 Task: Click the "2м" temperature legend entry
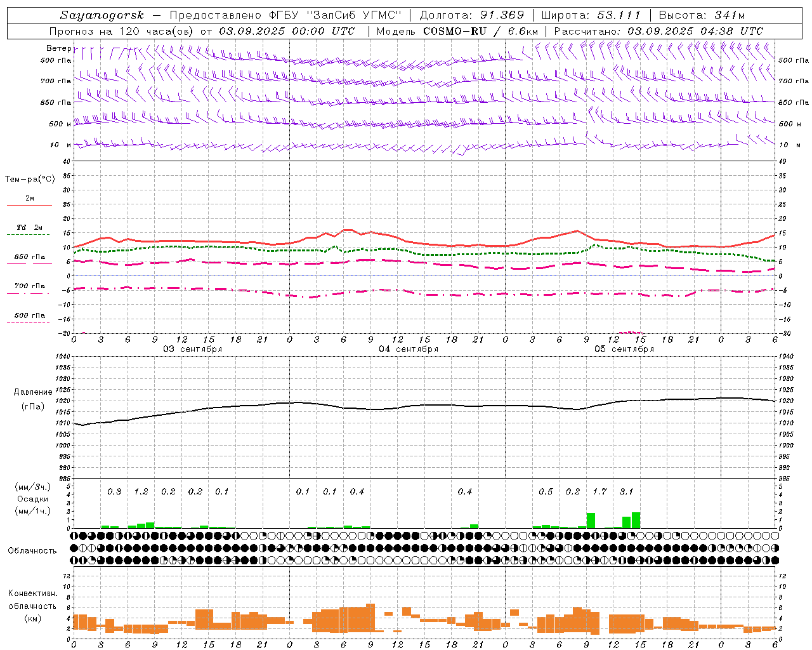(x=30, y=199)
